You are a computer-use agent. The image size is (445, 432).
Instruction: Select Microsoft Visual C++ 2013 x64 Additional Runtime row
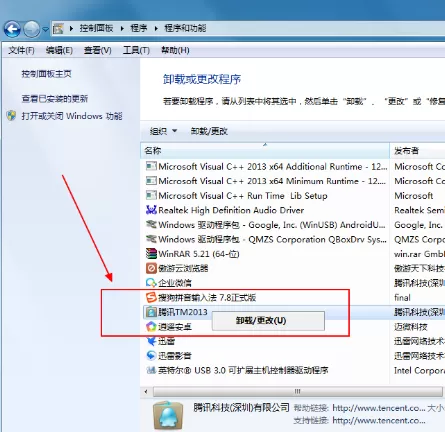273,166
